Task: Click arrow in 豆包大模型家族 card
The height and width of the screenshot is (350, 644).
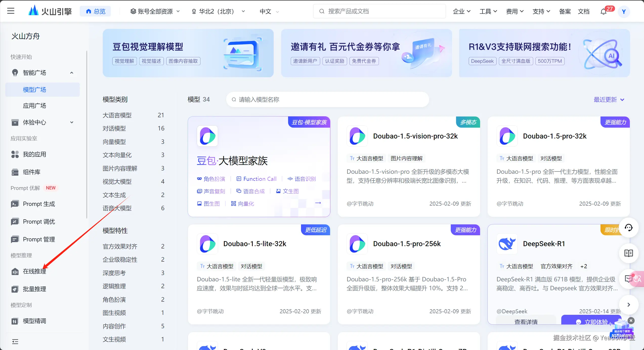Action: tap(318, 203)
